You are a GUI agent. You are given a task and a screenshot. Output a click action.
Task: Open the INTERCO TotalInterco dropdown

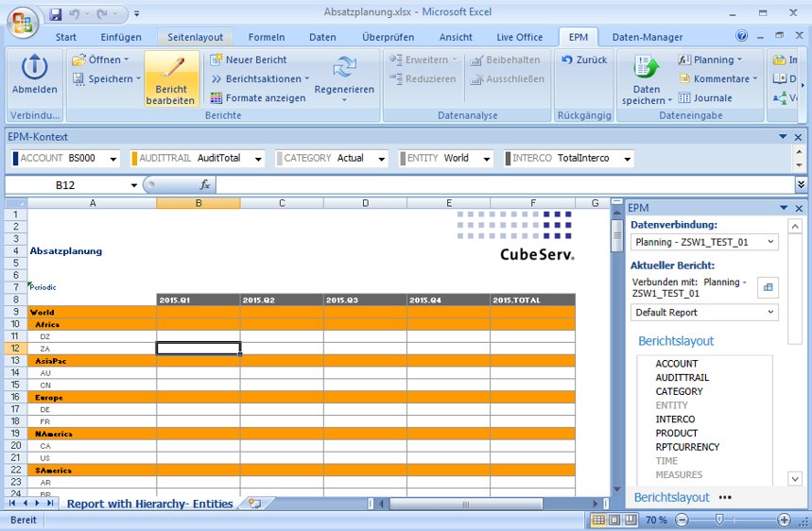click(627, 159)
